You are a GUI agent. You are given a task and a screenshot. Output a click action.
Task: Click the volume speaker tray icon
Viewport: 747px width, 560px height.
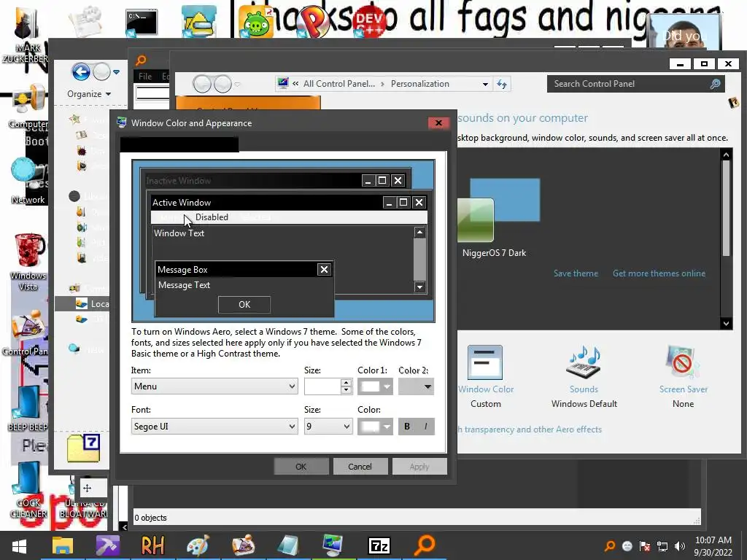pos(680,546)
